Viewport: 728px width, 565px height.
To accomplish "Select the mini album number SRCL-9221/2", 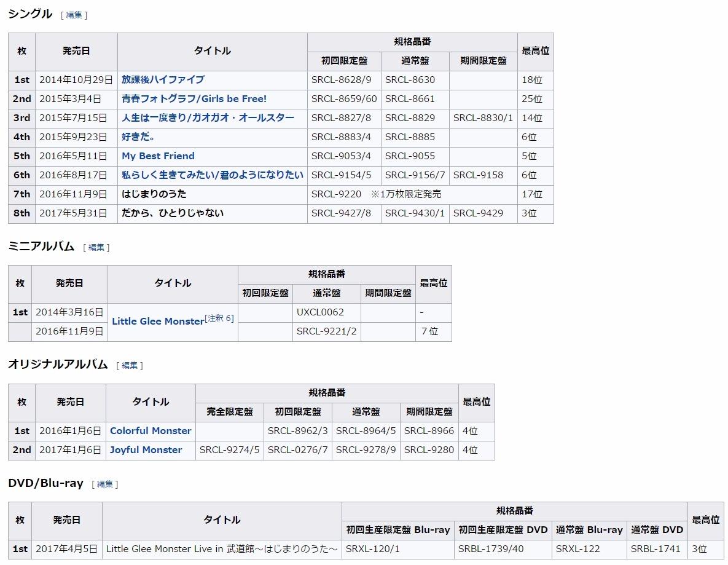I will click(326, 331).
